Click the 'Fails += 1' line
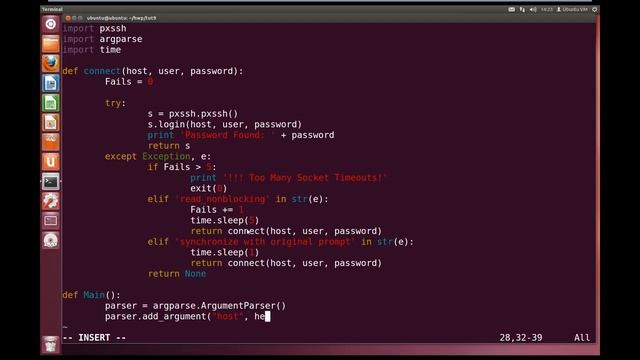640x360 pixels. (217, 210)
